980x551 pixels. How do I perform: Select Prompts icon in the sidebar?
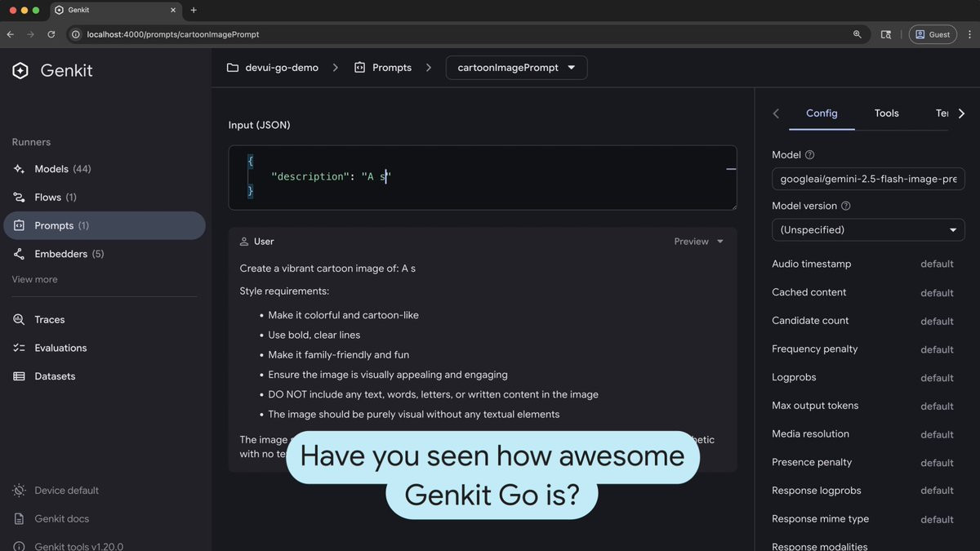coord(19,225)
